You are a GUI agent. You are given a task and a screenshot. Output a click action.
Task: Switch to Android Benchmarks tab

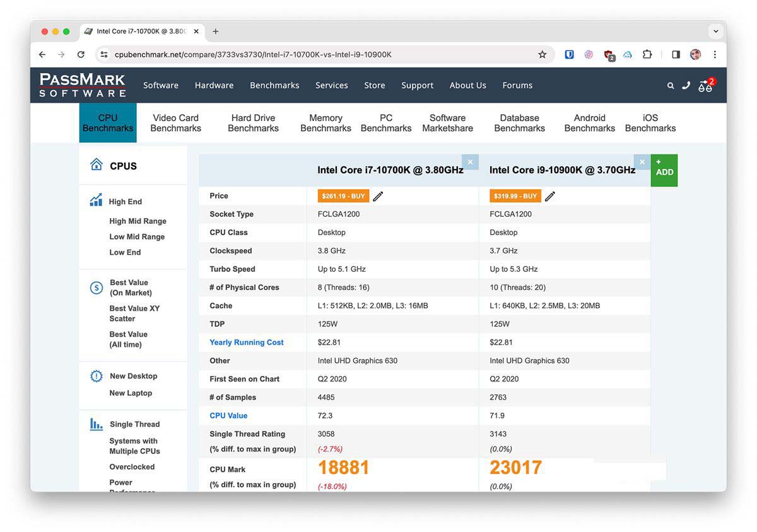click(x=590, y=123)
